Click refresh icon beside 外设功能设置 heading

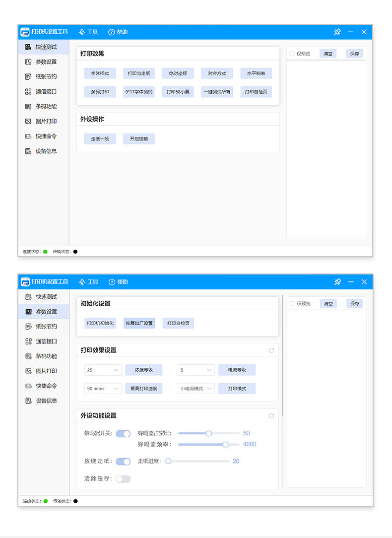coord(271,415)
